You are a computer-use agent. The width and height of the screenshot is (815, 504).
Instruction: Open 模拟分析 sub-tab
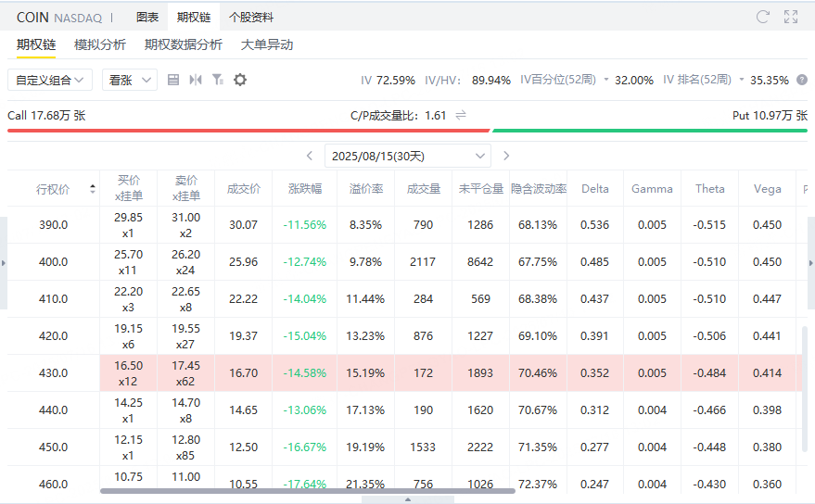tap(100, 44)
